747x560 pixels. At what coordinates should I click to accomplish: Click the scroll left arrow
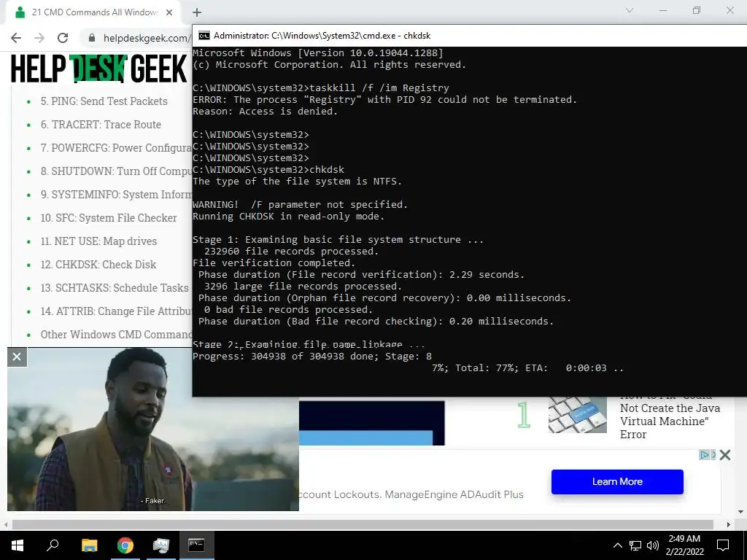click(5, 524)
